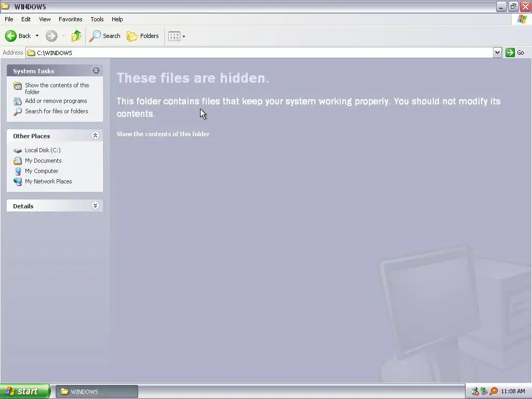The height and width of the screenshot is (399, 532).
Task: Restore down the WINDOWS explorer window
Action: [x=513, y=6]
